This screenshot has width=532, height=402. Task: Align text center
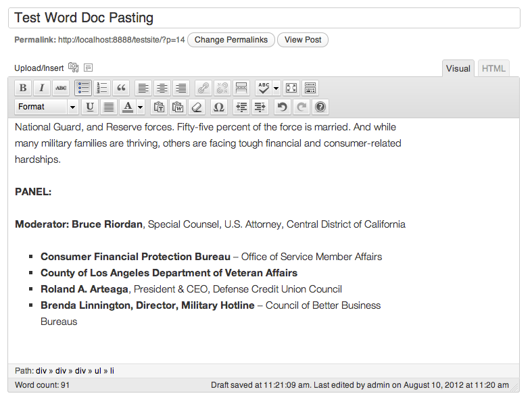(162, 88)
